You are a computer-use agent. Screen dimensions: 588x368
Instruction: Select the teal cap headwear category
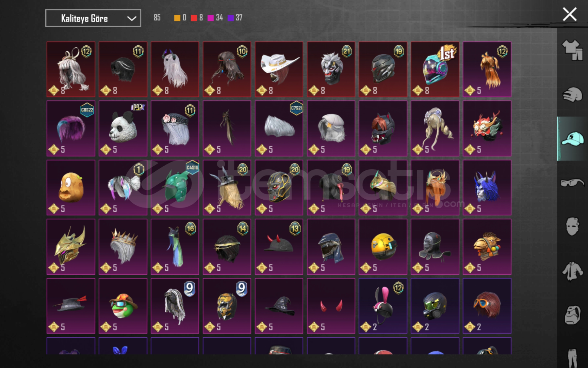coord(572,139)
